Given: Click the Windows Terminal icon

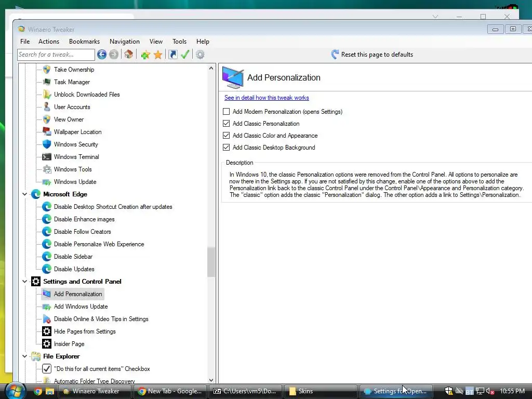Looking at the screenshot, I should click(47, 157).
